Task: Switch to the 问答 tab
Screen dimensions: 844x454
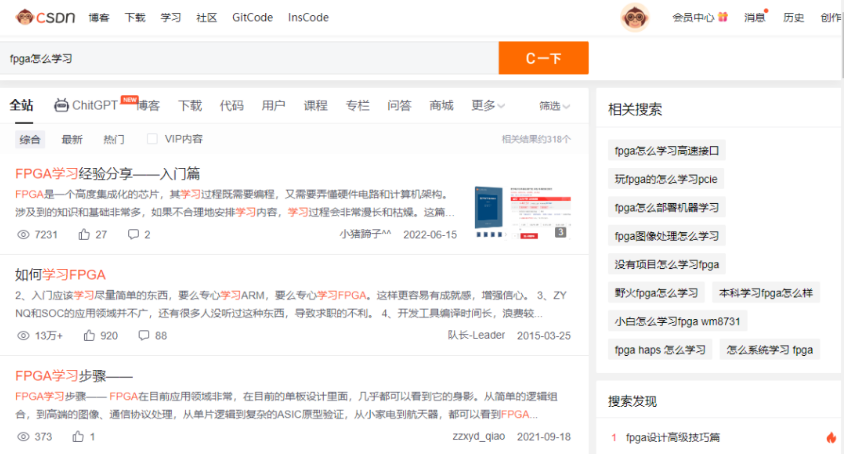Action: pyautogui.click(x=399, y=106)
